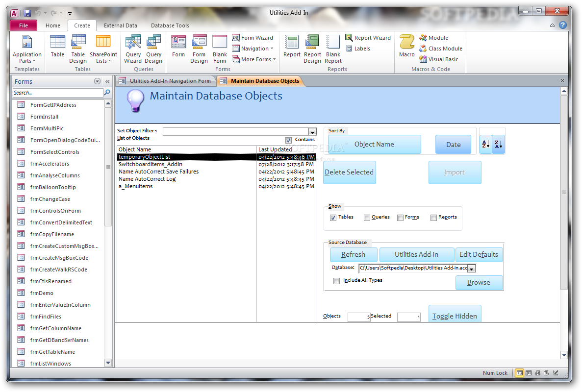Switch to the Home tab
Viewport: 582px width, 392px height.
click(x=52, y=25)
